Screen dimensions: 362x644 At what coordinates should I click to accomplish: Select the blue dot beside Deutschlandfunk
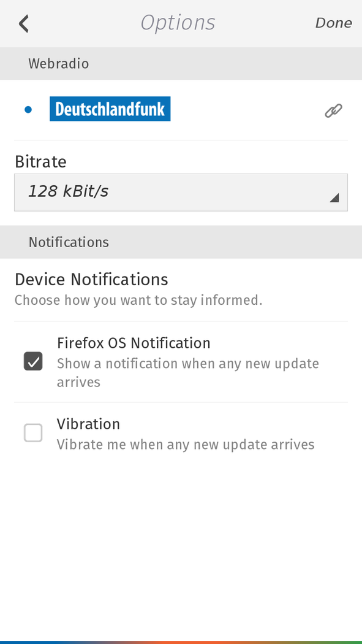(28, 110)
